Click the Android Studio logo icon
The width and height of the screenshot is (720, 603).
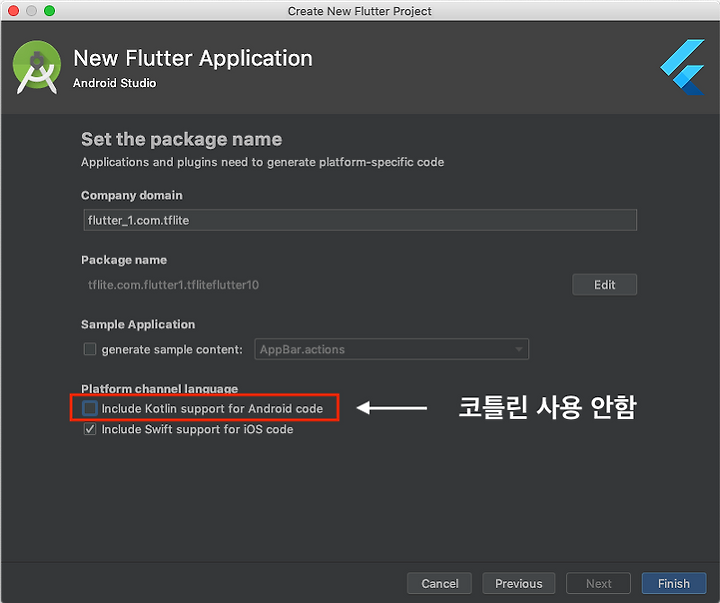click(37, 67)
